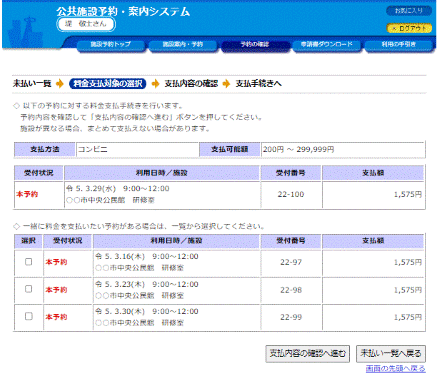Open the 施設案内・予約 tab

click(x=183, y=45)
